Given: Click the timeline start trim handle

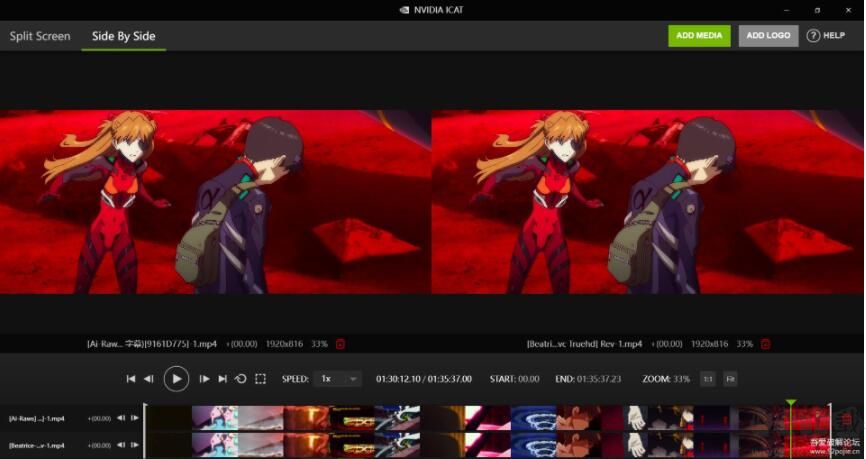Looking at the screenshot, I should point(145,431).
